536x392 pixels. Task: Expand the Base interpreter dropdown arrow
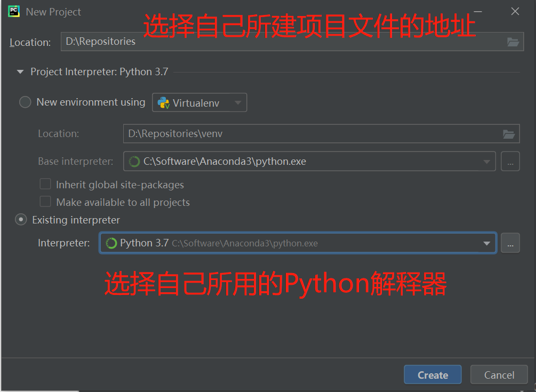pos(486,162)
